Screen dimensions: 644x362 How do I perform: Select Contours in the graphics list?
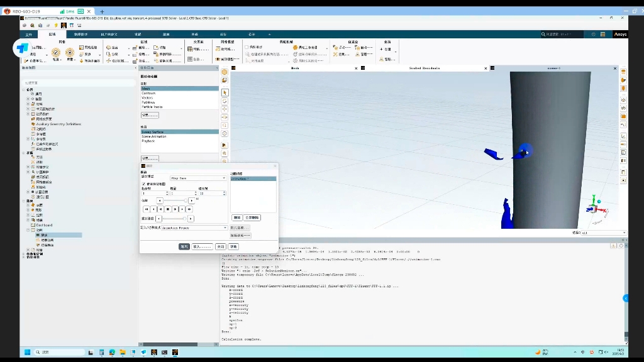pyautogui.click(x=148, y=93)
